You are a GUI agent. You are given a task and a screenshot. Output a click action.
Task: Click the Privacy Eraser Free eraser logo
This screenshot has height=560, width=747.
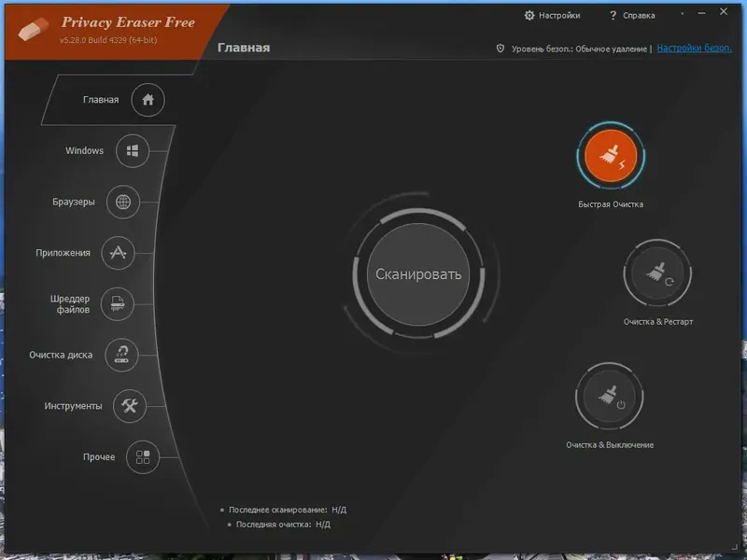(x=33, y=29)
